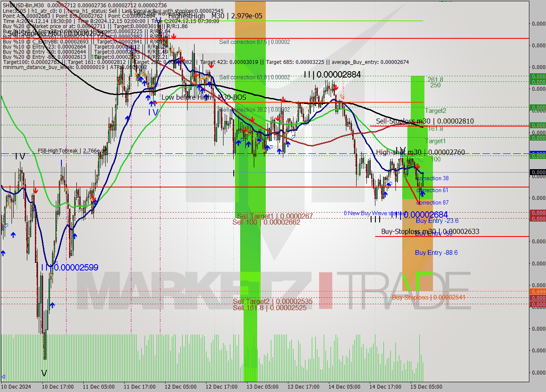Click the 'Target2' green label
The width and height of the screenshot is (546, 392).
click(x=436, y=111)
